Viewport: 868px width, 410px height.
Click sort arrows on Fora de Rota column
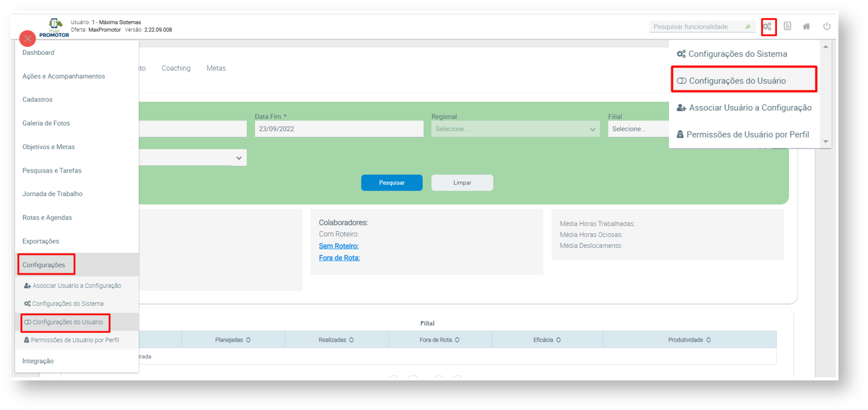pos(457,340)
